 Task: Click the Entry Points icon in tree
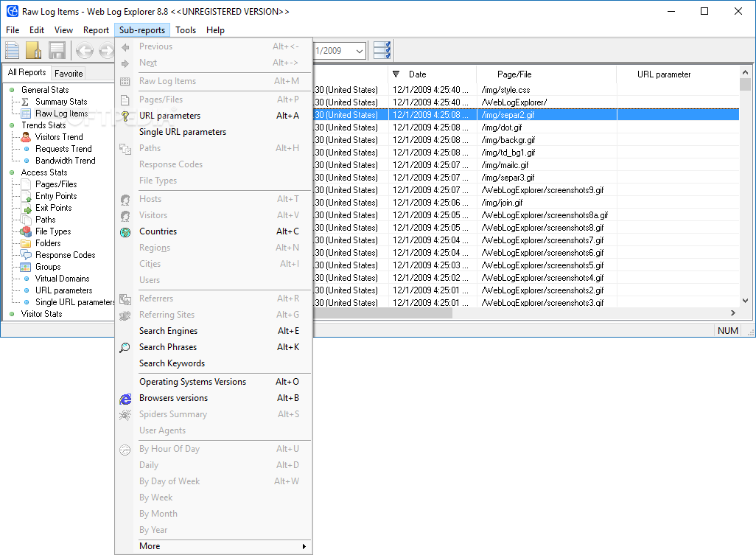pos(26,196)
